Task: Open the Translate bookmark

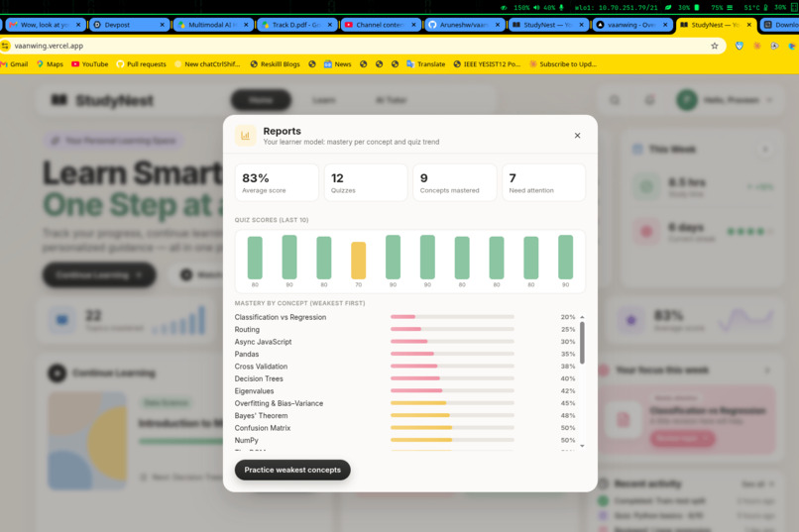Action: click(425, 64)
